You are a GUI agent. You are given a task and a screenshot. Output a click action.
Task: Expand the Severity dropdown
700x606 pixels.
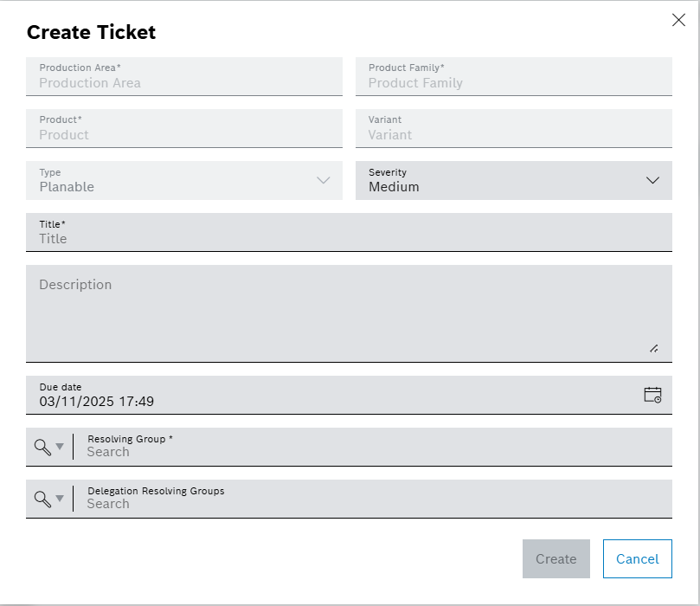click(x=653, y=180)
